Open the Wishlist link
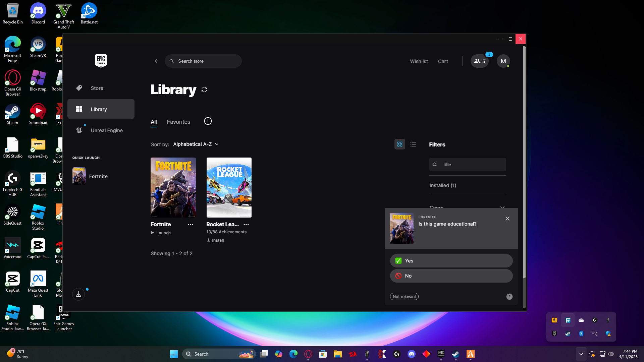Image resolution: width=644 pixels, height=362 pixels. pyautogui.click(x=419, y=61)
